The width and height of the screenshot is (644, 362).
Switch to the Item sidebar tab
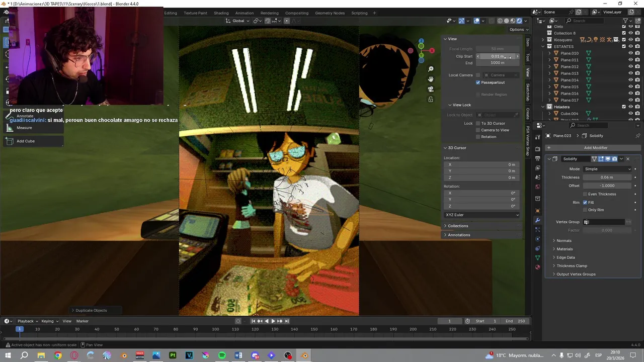(528, 42)
